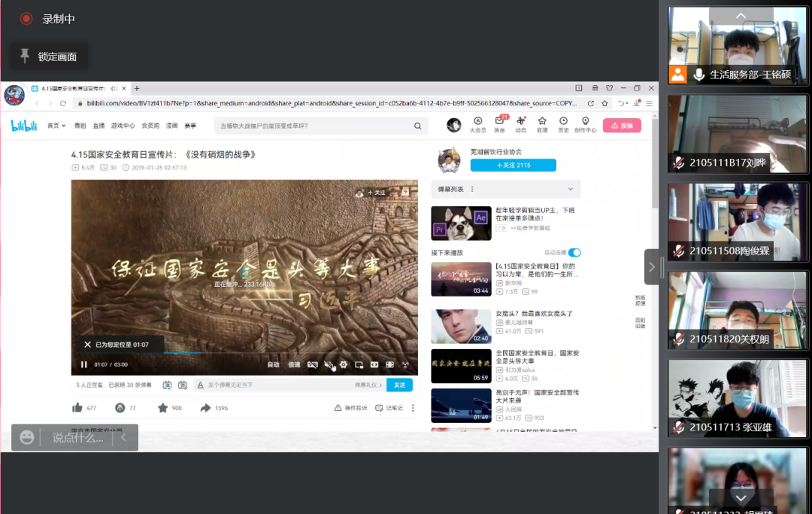The height and width of the screenshot is (514, 812).
Task: Pause the video with the pause button
Action: tap(84, 365)
